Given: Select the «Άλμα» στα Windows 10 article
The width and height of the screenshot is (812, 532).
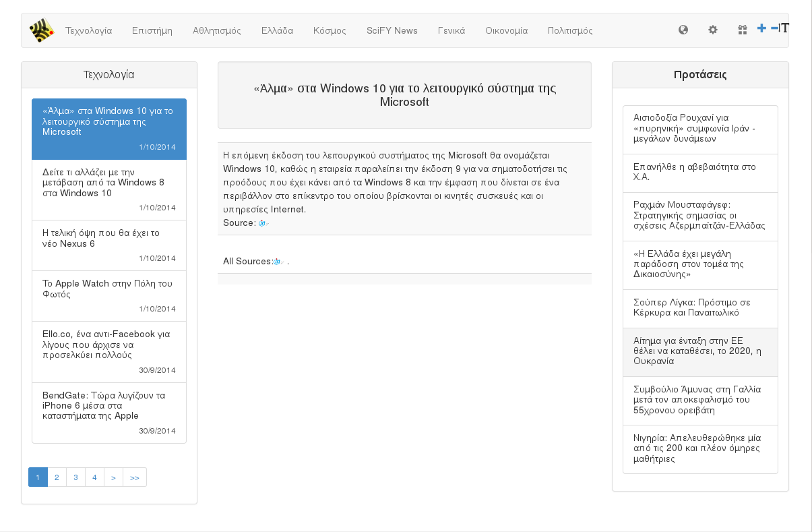Looking at the screenshot, I should coord(109,129).
